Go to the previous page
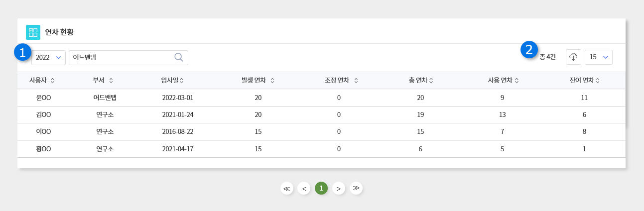The width and height of the screenshot is (644, 211). [304, 188]
